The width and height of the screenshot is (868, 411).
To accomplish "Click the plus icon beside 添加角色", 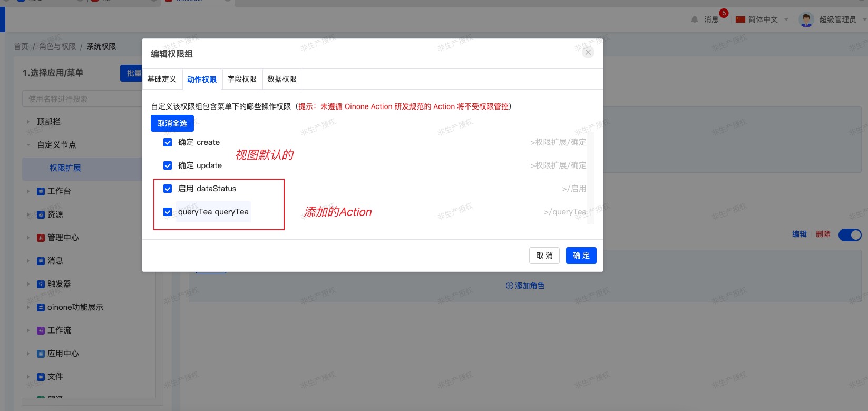I will [509, 286].
